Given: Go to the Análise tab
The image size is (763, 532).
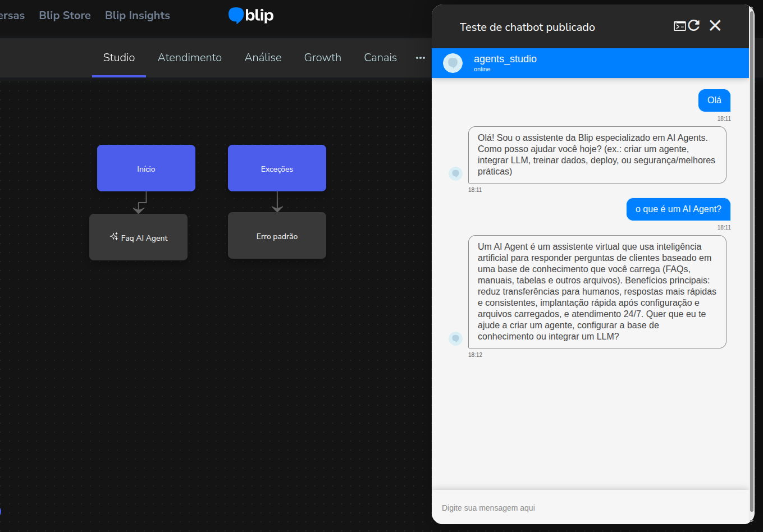Looking at the screenshot, I should [x=263, y=57].
